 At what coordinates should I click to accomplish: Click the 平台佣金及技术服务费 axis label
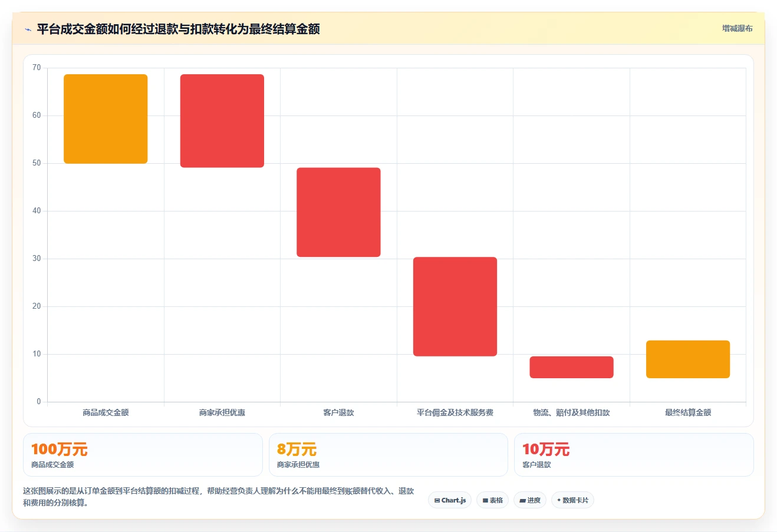[455, 412]
